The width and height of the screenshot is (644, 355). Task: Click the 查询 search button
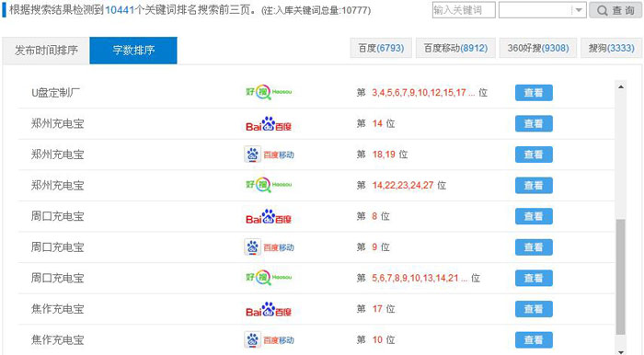pyautogui.click(x=615, y=10)
